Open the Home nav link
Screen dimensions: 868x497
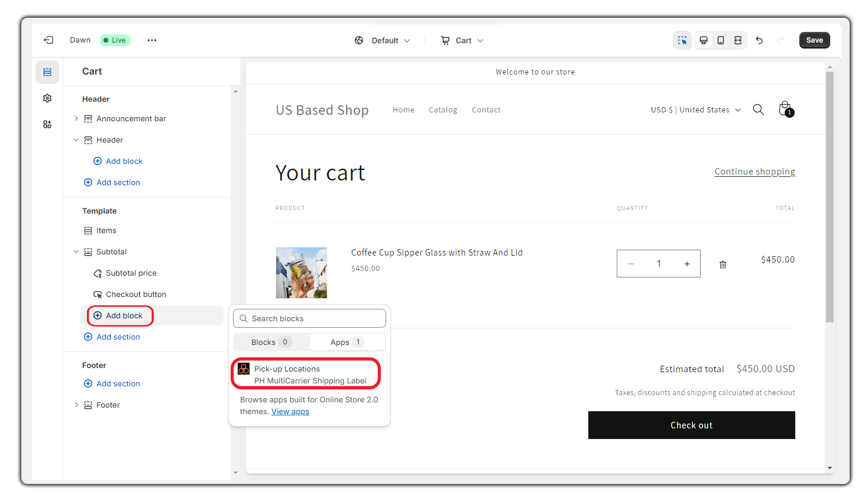tap(403, 110)
